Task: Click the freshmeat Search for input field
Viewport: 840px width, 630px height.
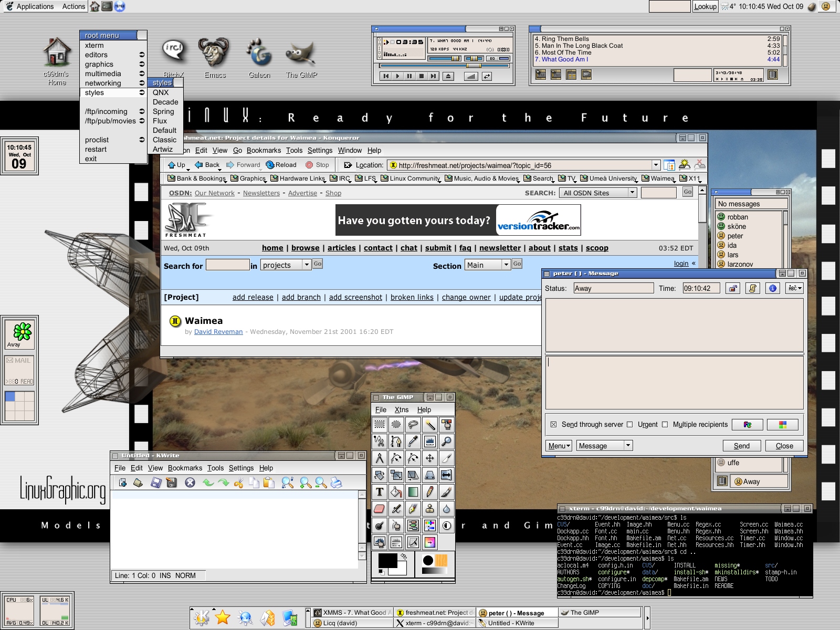Action: click(x=227, y=265)
